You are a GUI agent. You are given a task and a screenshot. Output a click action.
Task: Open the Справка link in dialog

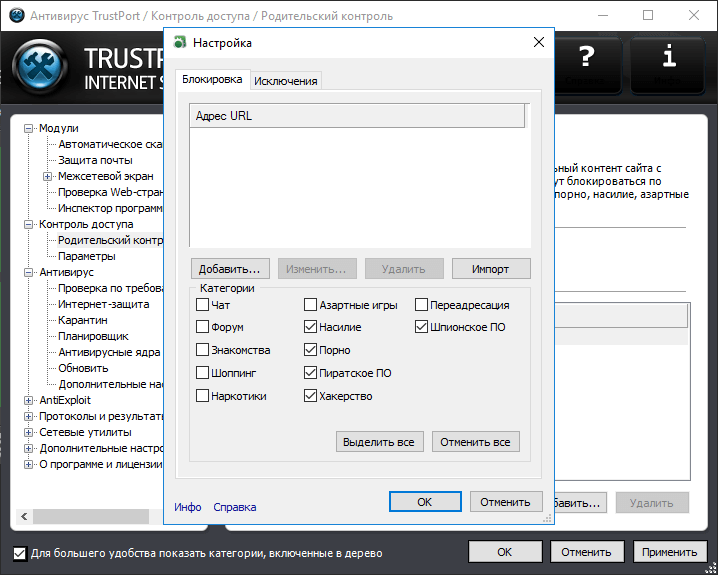tap(235, 507)
